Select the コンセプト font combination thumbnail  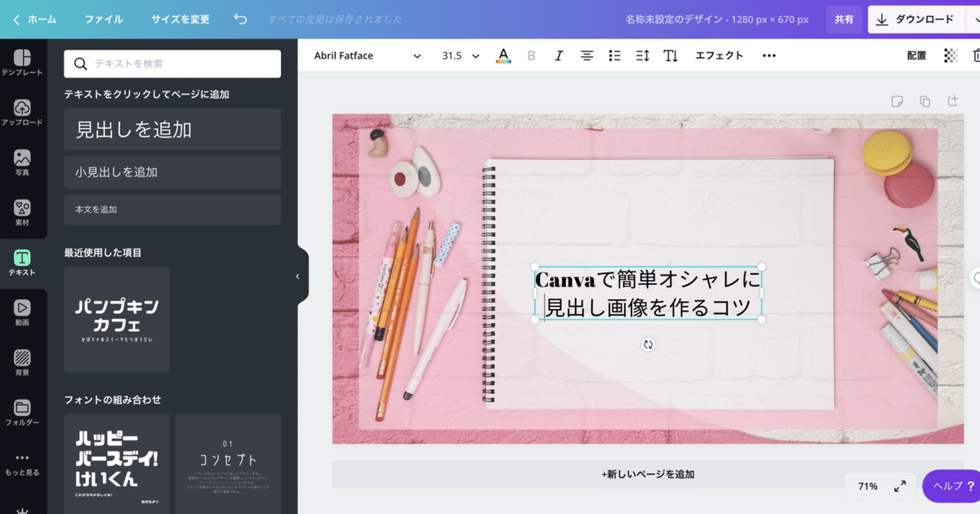[228, 463]
